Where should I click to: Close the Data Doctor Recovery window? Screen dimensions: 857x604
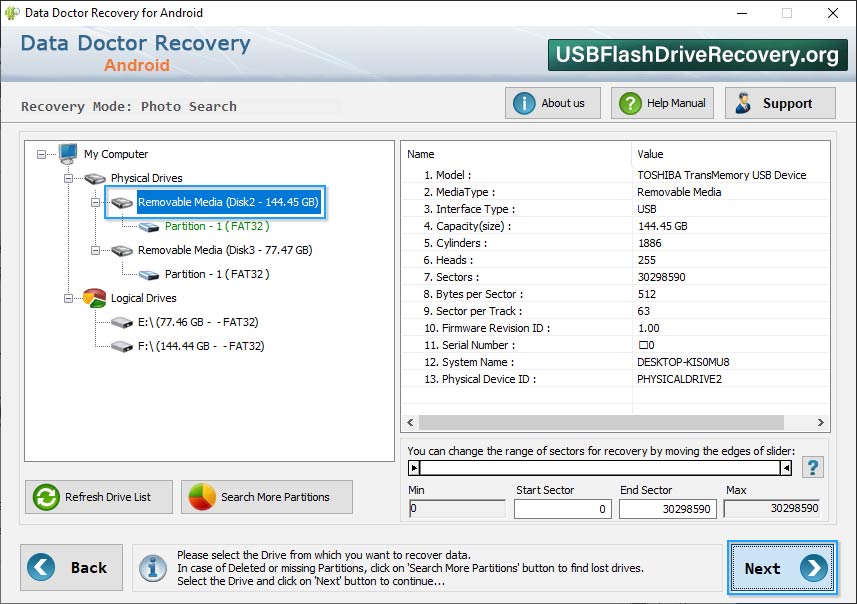pyautogui.click(x=832, y=13)
